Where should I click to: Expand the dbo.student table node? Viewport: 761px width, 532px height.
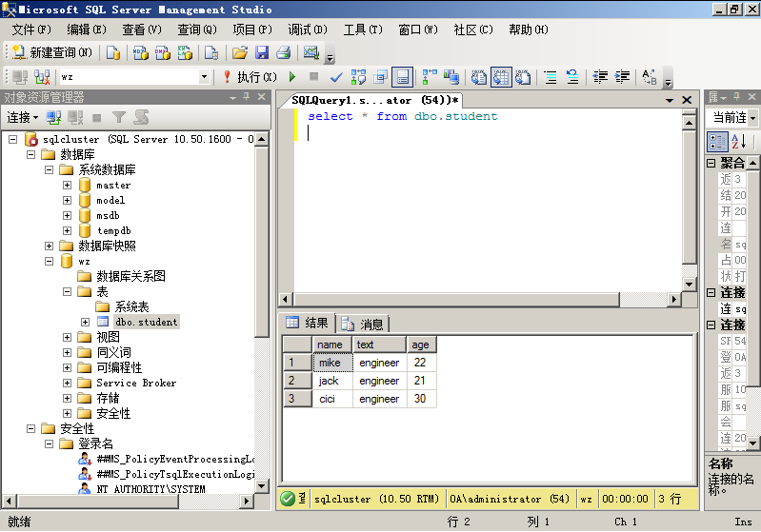click(x=85, y=322)
